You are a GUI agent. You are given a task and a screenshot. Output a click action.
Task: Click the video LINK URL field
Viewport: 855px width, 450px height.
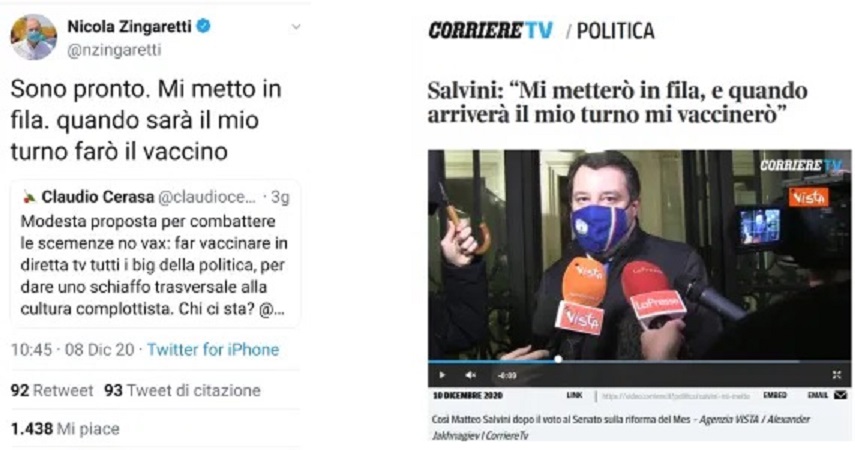[x=675, y=396]
